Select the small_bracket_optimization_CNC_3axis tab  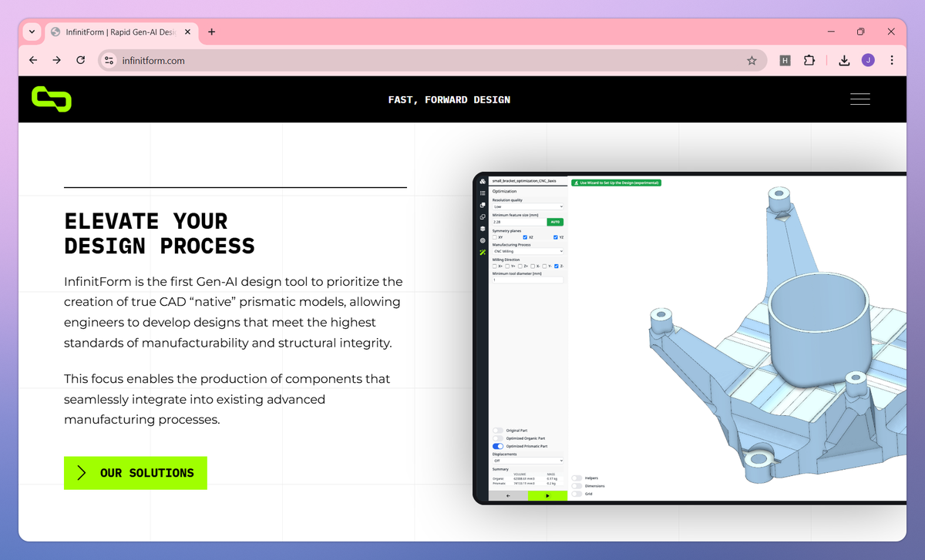coord(524,181)
